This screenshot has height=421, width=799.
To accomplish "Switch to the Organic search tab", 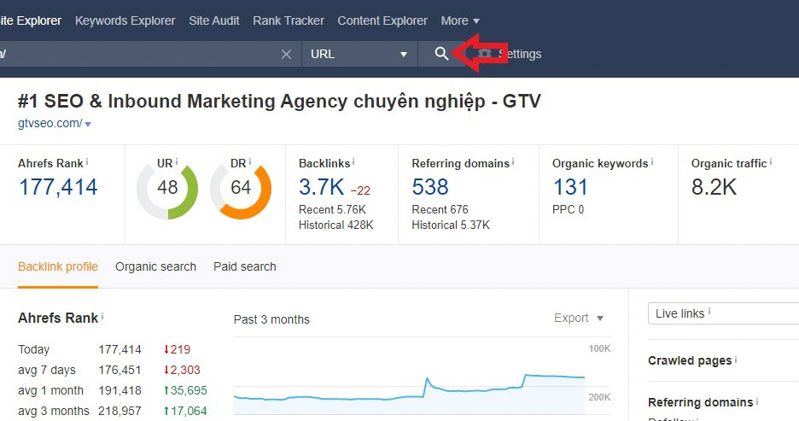I will (155, 267).
